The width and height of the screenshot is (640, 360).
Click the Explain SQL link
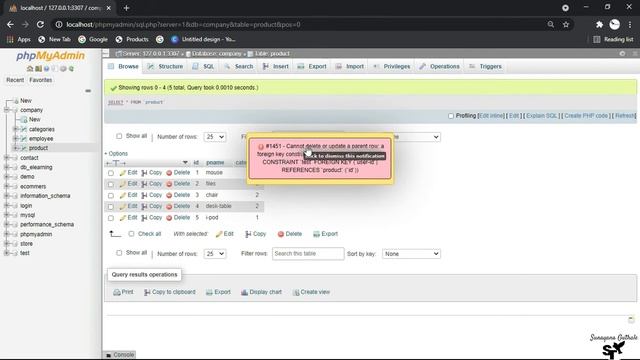(542, 116)
